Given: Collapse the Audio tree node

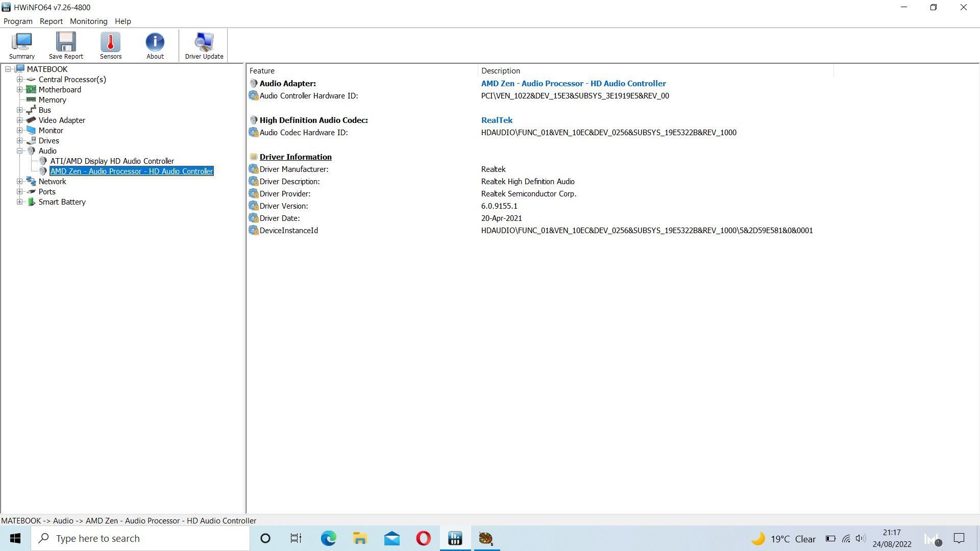Looking at the screenshot, I should tap(19, 151).
